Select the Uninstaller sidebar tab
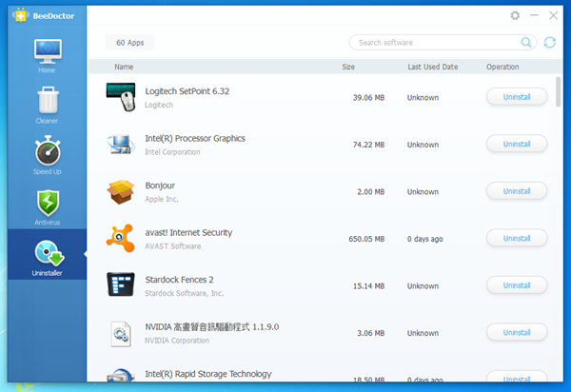571x392 pixels. pos(48,254)
